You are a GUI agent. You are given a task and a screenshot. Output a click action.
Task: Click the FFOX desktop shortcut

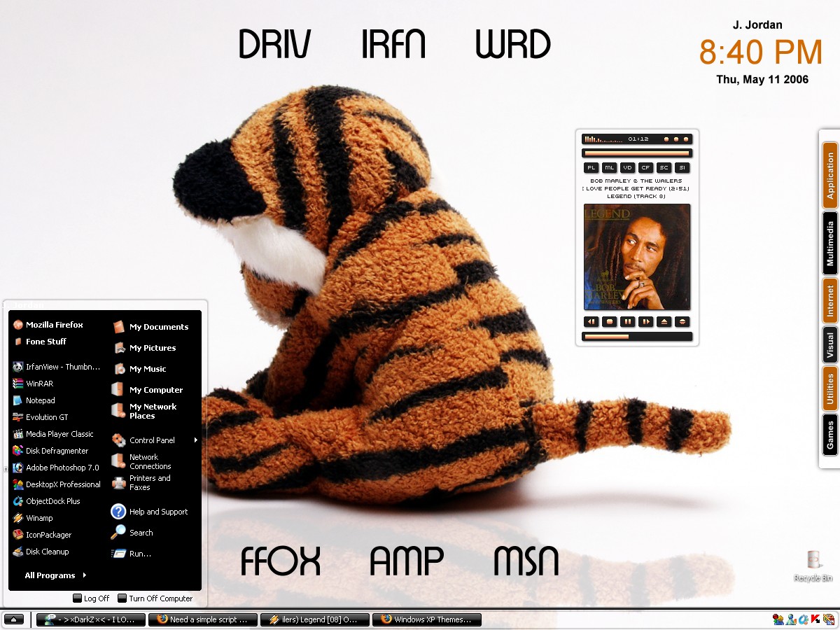(280, 561)
